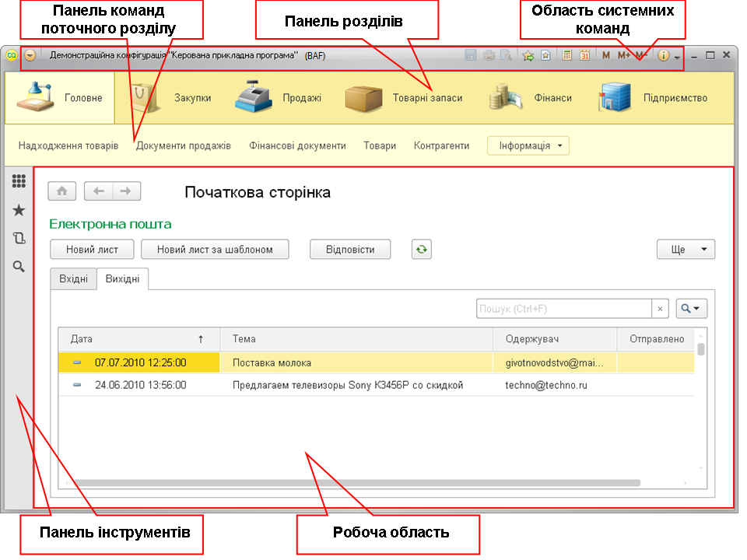747x560 pixels.
Task: Open Надходження товарів link
Action: tap(68, 145)
